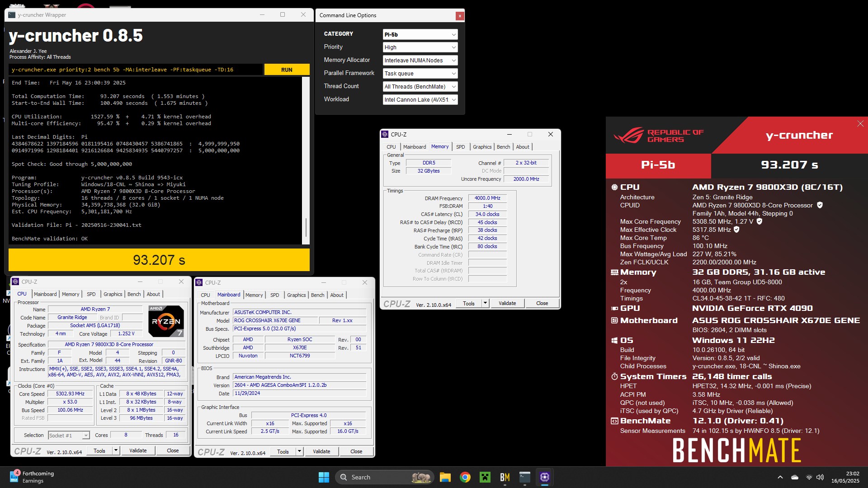This screenshot has height=488, width=868.
Task: Click CPU-Z icon in processor window title bar
Action: point(15,282)
